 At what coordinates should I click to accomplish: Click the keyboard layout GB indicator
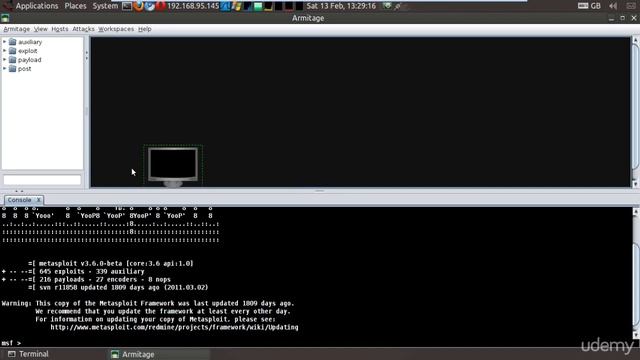pyautogui.click(x=589, y=6)
